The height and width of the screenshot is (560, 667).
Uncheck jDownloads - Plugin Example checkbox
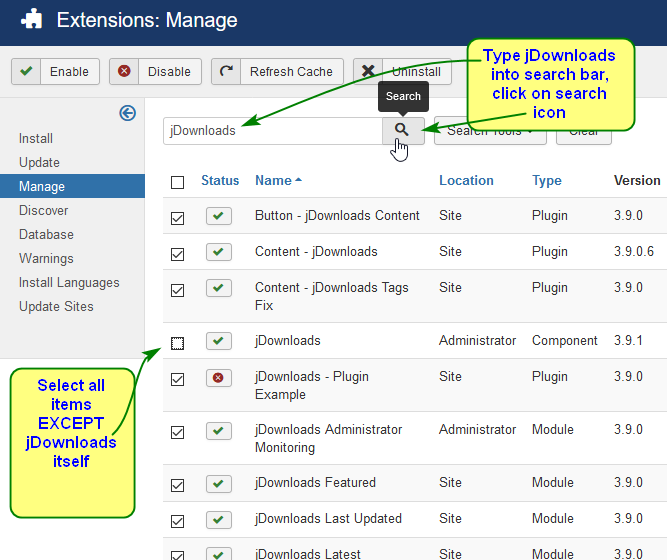pyautogui.click(x=177, y=379)
